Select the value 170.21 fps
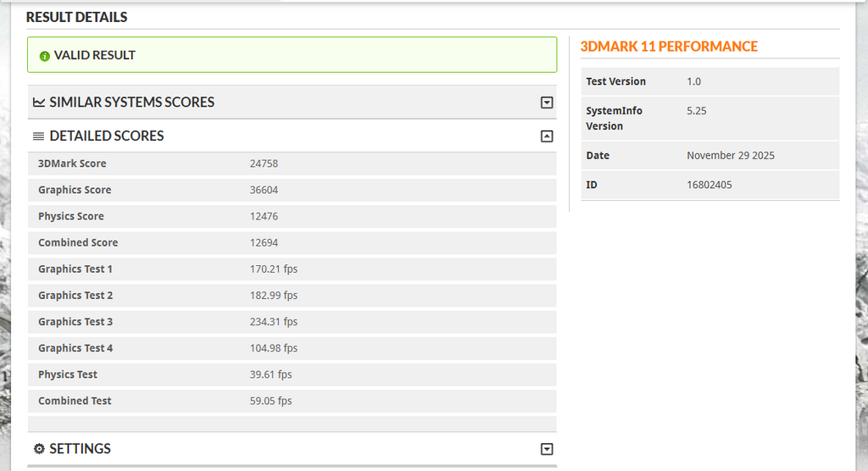 (x=274, y=269)
